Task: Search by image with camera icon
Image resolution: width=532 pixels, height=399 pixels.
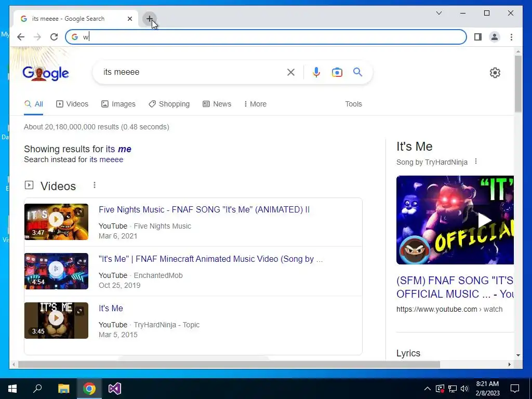Action: (x=337, y=72)
